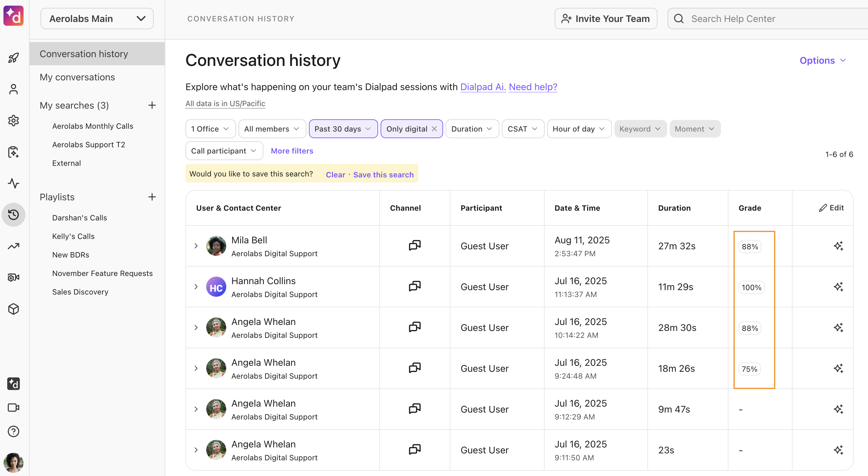Open the cube box sidebar icon

point(14,309)
